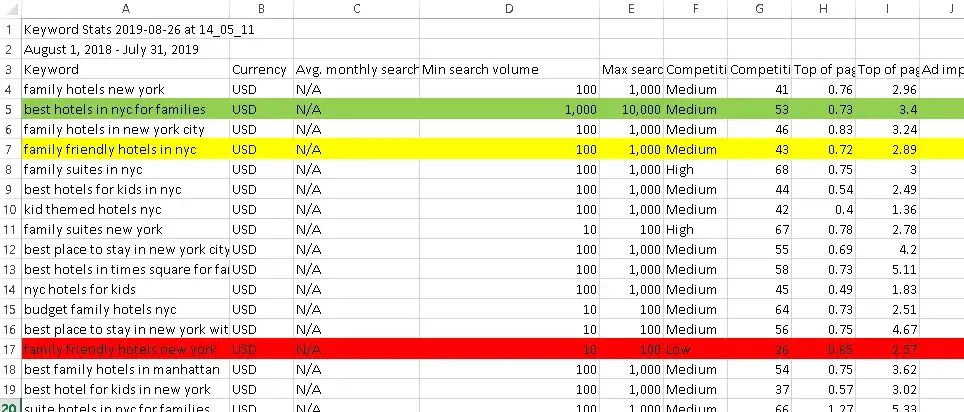This screenshot has width=964, height=412.
Task: Select column I header
Action: tap(887, 9)
